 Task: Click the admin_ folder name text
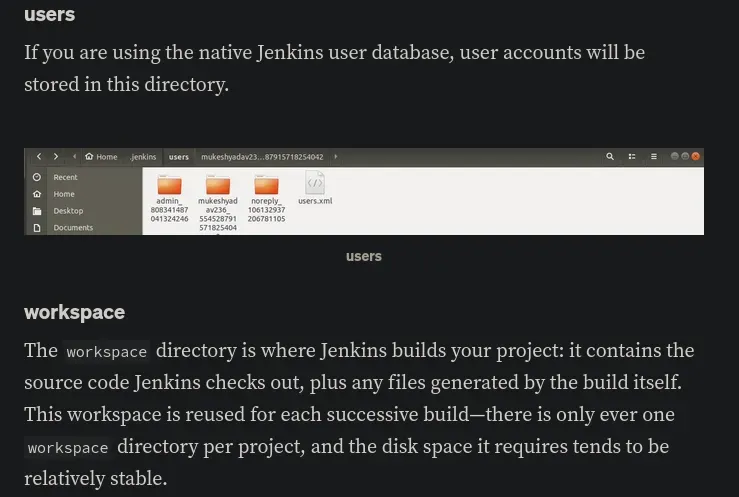(169, 210)
